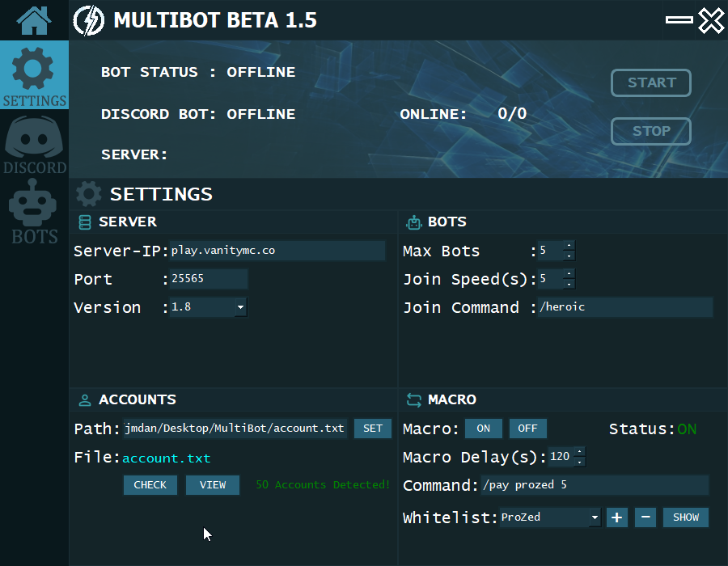Image resolution: width=728 pixels, height=566 pixels.
Task: Click SET to apply account path
Action: [373, 429]
